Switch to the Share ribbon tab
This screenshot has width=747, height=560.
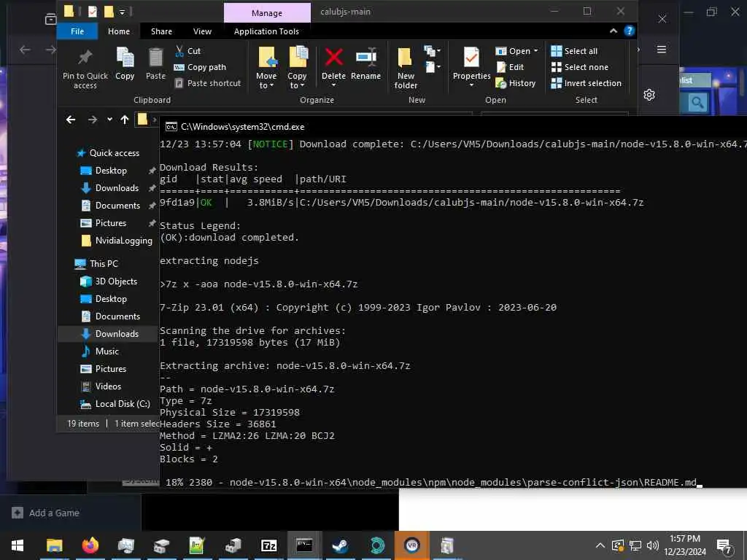pos(161,31)
